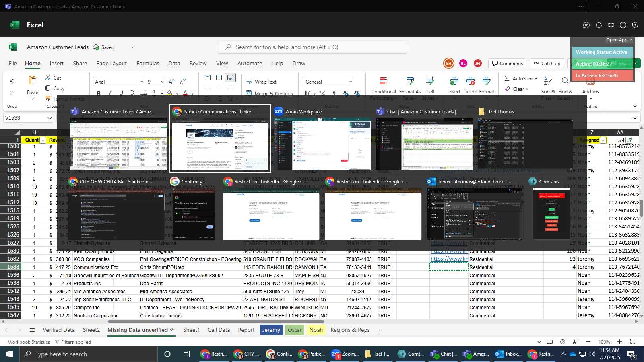The width and height of the screenshot is (644, 362).
Task: Expand the file name options chevron
Action: (133, 47)
